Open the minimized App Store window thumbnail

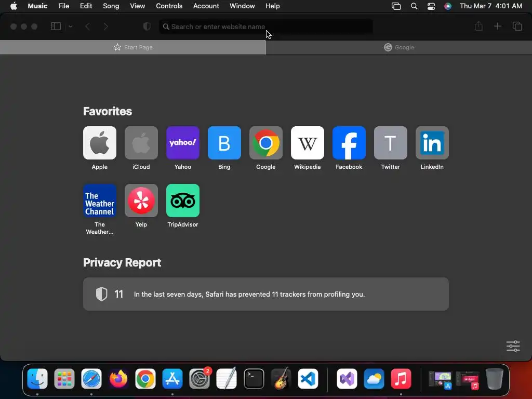(x=441, y=379)
